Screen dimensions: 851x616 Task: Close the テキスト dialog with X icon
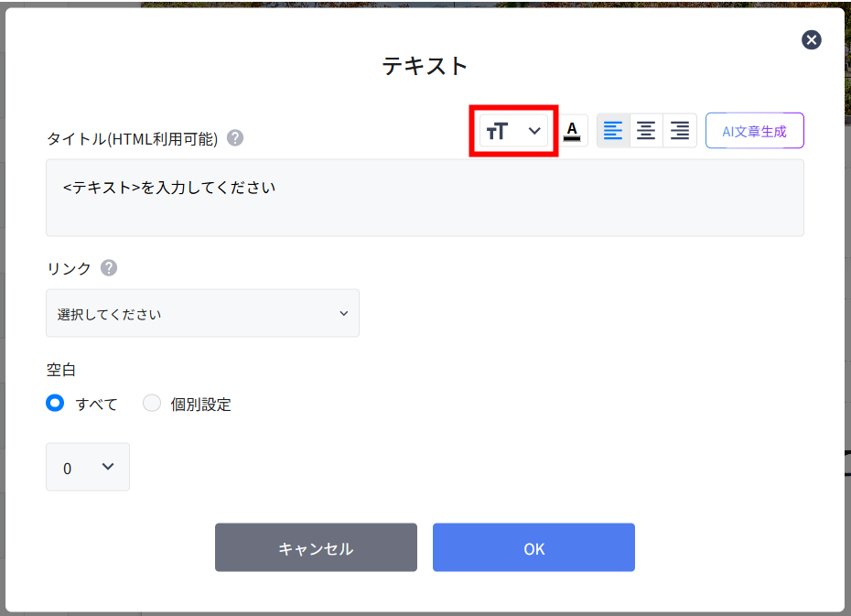click(811, 39)
